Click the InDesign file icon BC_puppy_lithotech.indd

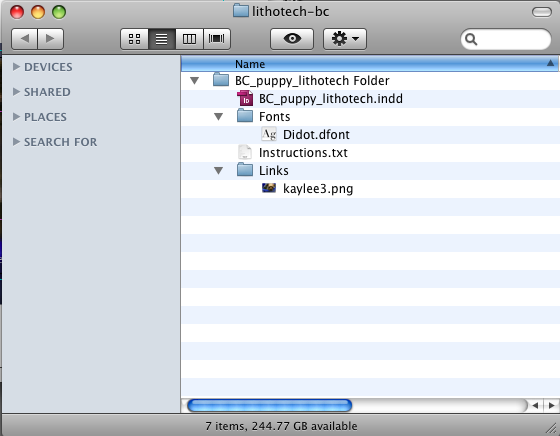245,99
